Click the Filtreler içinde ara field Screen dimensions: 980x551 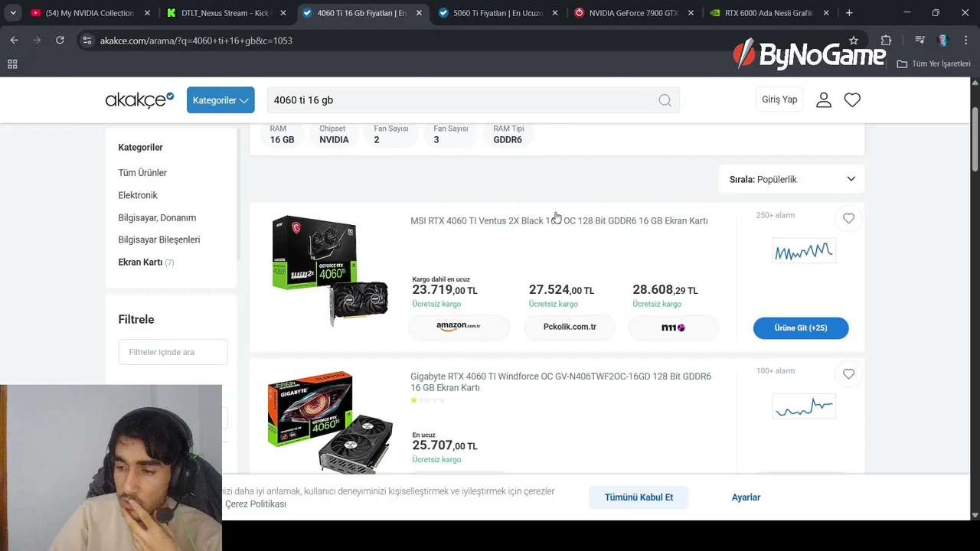point(173,352)
